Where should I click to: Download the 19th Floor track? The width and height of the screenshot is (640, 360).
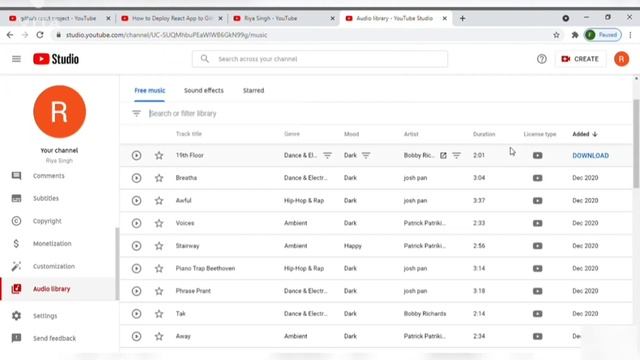click(x=590, y=156)
